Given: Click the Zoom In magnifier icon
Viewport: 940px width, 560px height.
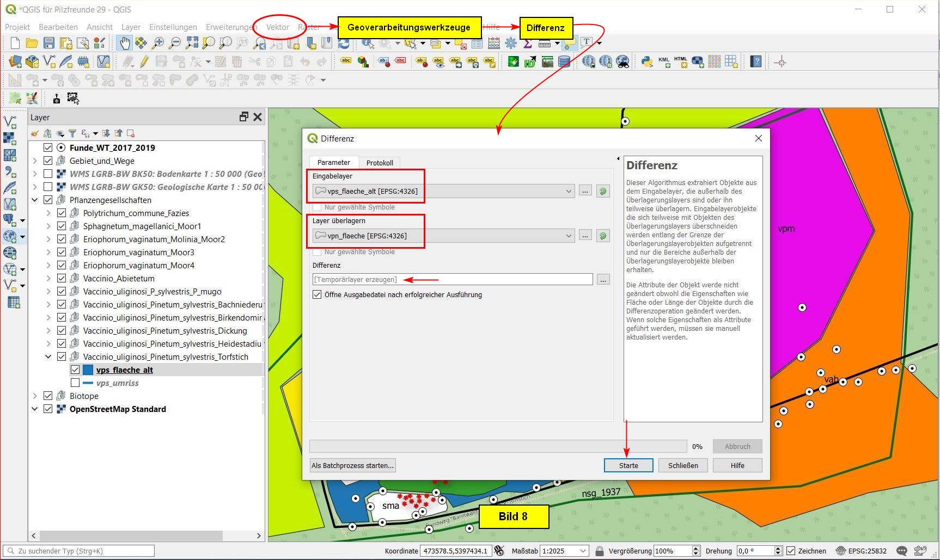Looking at the screenshot, I should [x=158, y=43].
